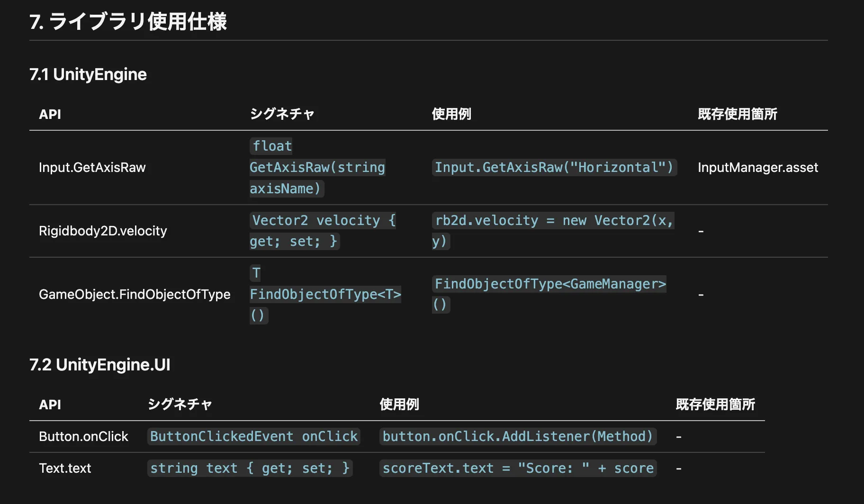Click the '7.2 UnityEngine.UI' subheading

pyautogui.click(x=100, y=365)
